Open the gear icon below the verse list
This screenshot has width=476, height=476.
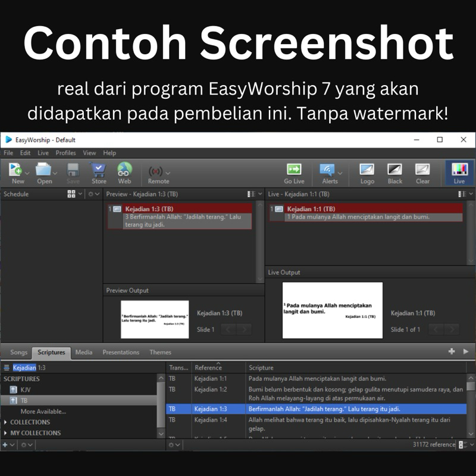pos(174,444)
